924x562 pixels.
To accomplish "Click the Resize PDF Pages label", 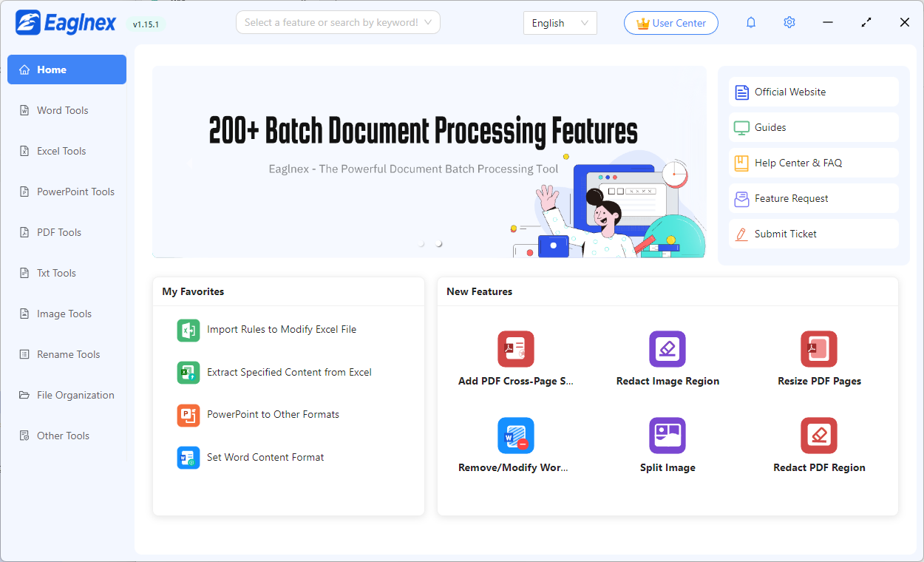I will coord(819,382).
